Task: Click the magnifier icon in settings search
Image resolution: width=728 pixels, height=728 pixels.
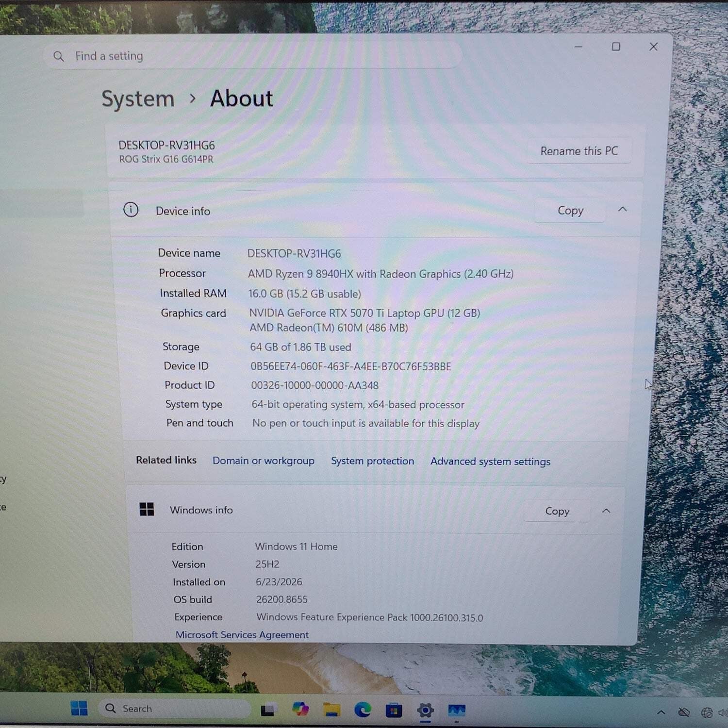Action: coord(59,56)
